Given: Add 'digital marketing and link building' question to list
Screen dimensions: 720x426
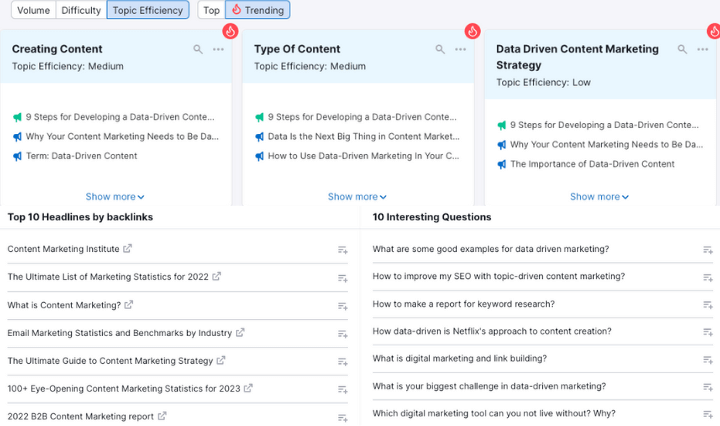Looking at the screenshot, I should tap(708, 360).
